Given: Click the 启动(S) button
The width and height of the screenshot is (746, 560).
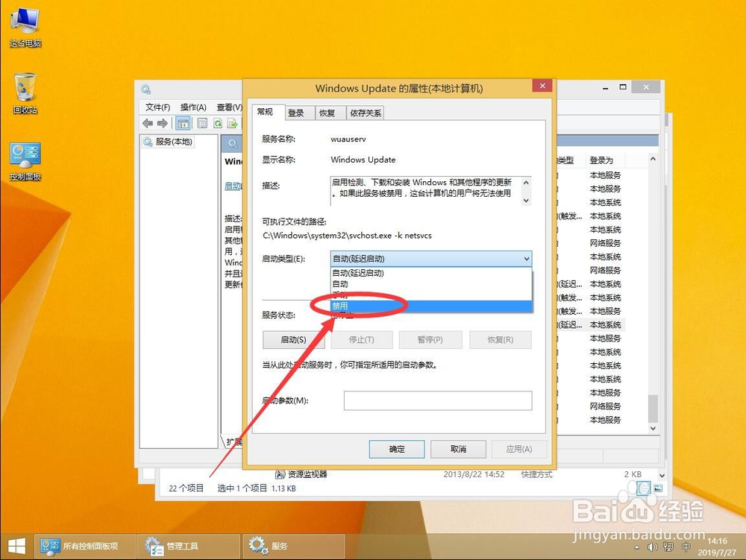Looking at the screenshot, I should (x=293, y=340).
